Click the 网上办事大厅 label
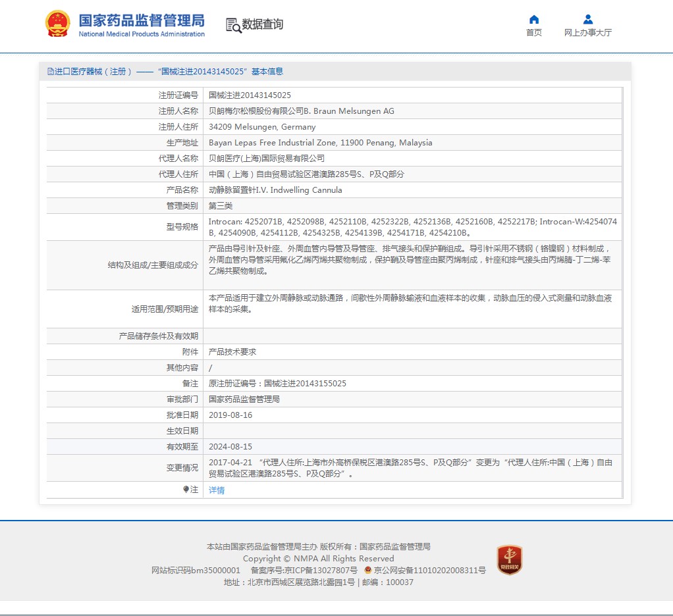The image size is (673, 616). [588, 33]
